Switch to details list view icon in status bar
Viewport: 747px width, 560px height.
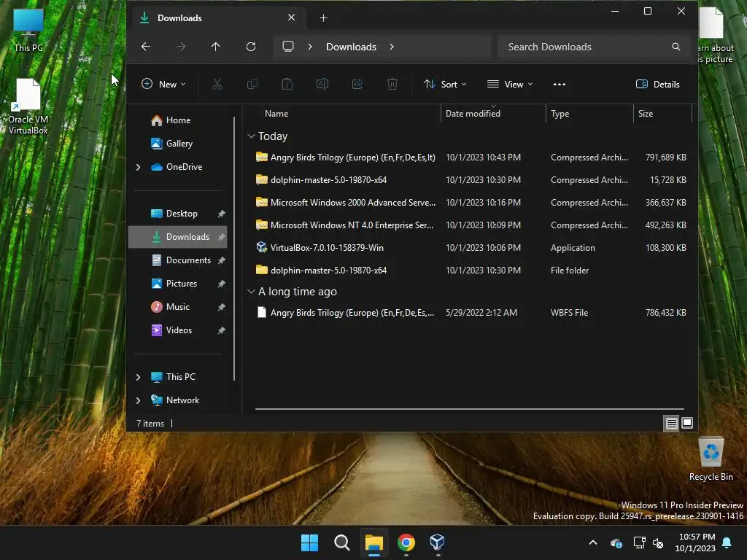click(672, 424)
